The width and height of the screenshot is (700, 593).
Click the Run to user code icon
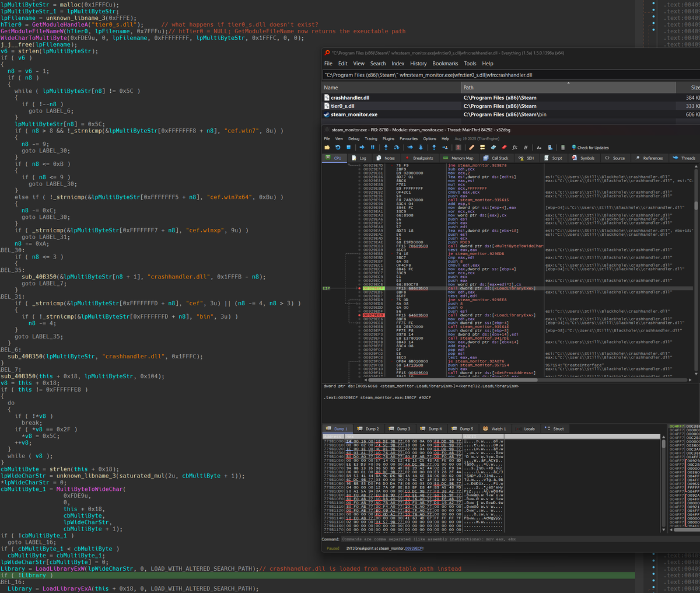click(x=444, y=147)
